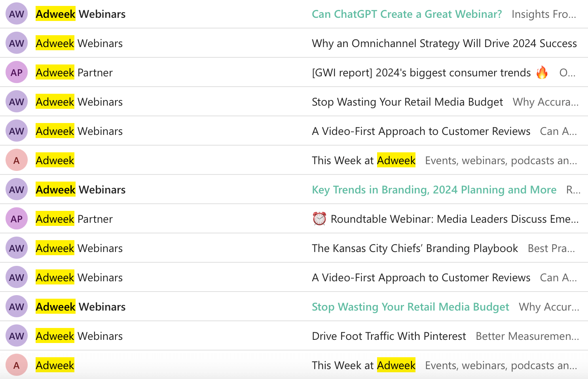Click the 'Why Accura...' preview text
588x379 pixels.
pyautogui.click(x=546, y=102)
